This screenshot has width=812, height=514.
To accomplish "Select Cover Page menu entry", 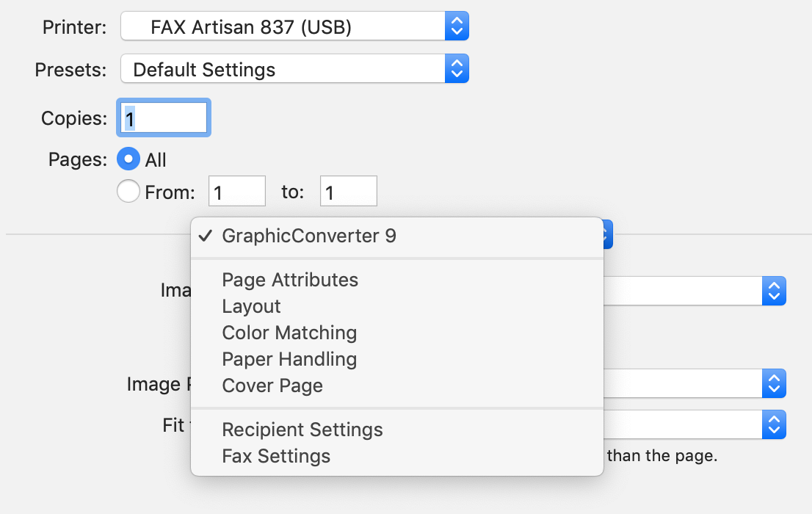I will tap(272, 385).
